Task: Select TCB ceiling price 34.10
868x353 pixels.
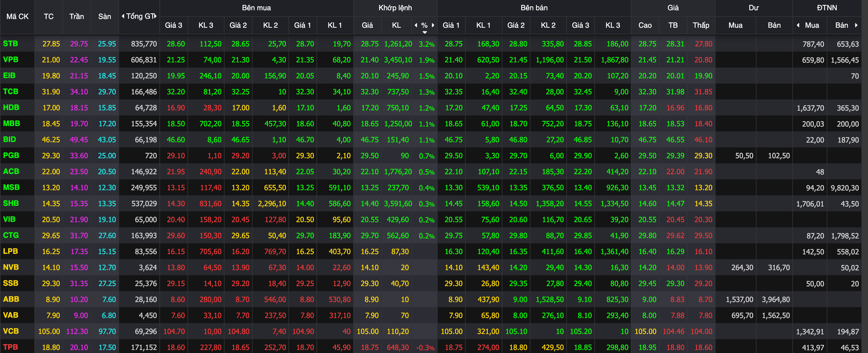Action: coord(79,92)
